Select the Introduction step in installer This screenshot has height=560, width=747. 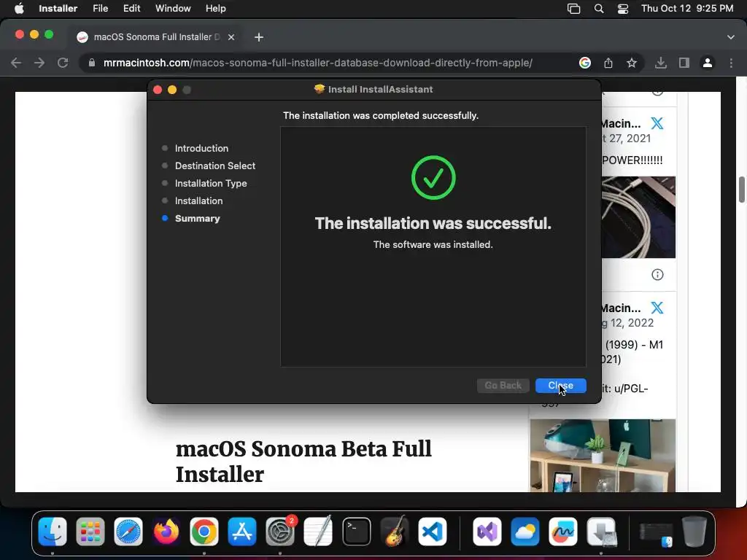[x=201, y=148]
